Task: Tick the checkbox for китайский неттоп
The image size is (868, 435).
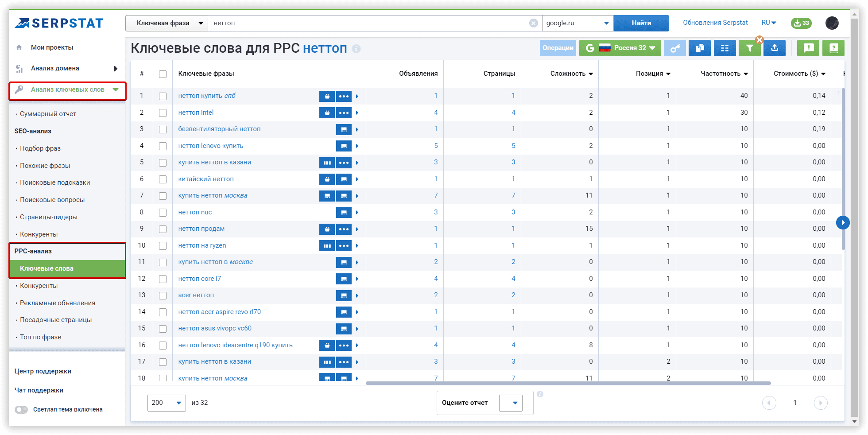Action: pyautogui.click(x=163, y=179)
